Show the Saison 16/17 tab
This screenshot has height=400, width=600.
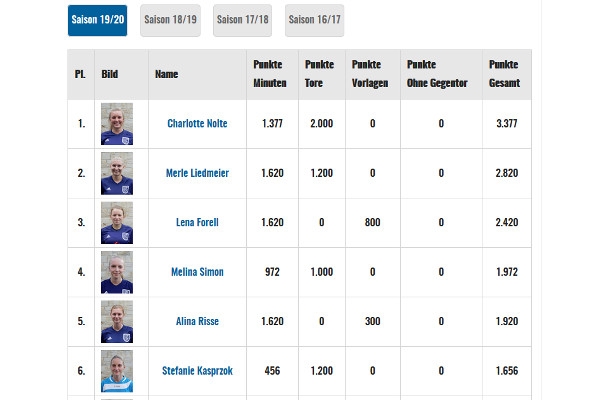pos(314,20)
